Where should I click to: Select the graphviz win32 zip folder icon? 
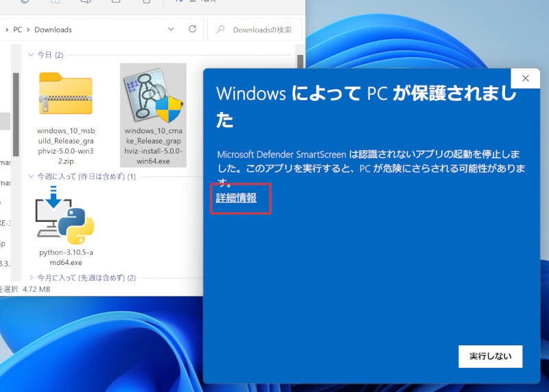pyautogui.click(x=65, y=93)
